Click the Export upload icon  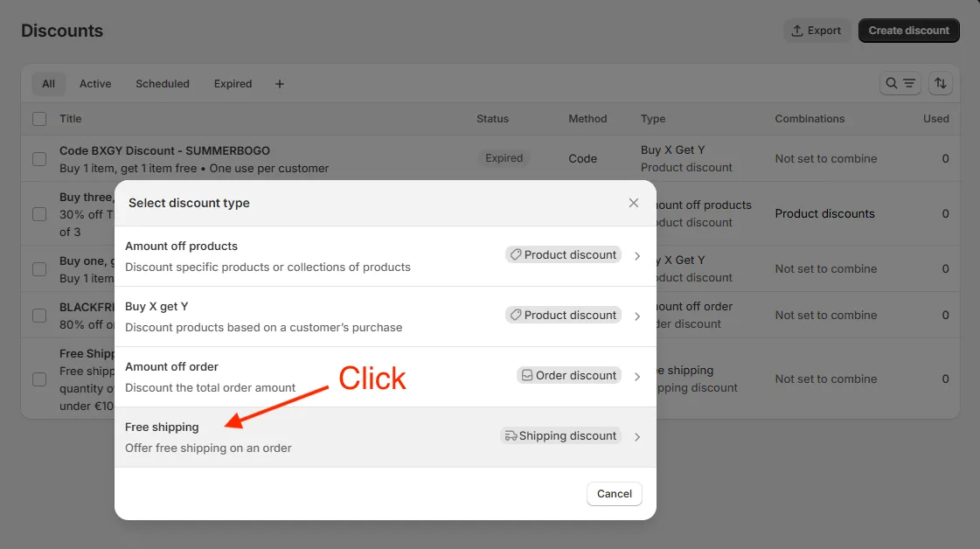[x=797, y=30]
